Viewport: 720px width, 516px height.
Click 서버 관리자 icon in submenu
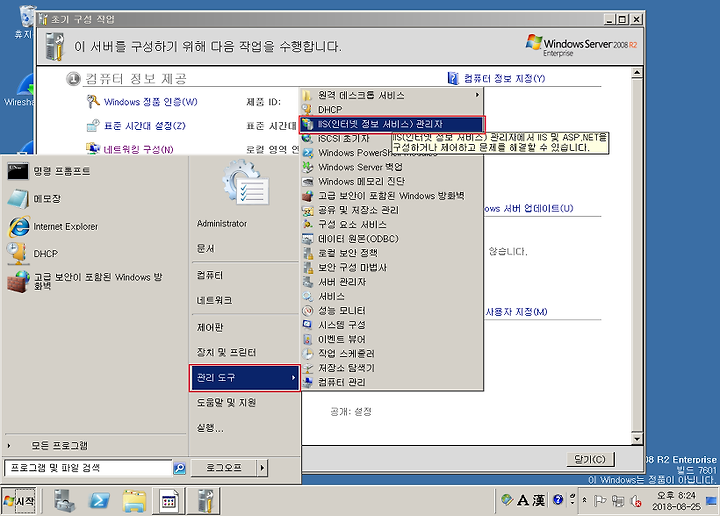tap(307, 281)
